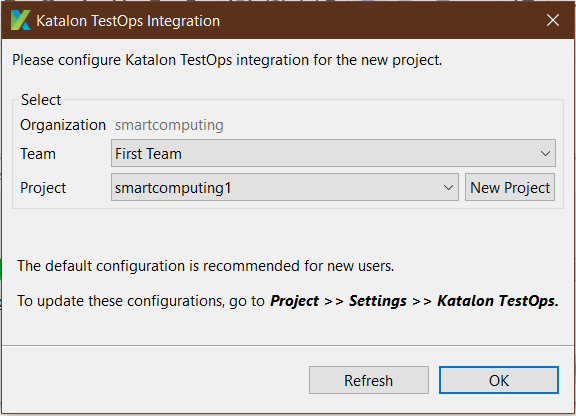Click the Organization field label
This screenshot has width=576, height=416.
[63, 125]
